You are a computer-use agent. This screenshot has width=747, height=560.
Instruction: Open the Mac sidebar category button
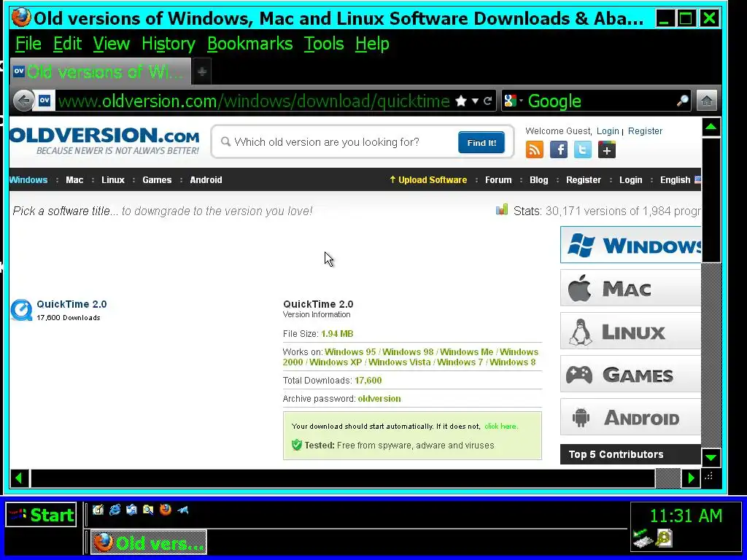[631, 288]
